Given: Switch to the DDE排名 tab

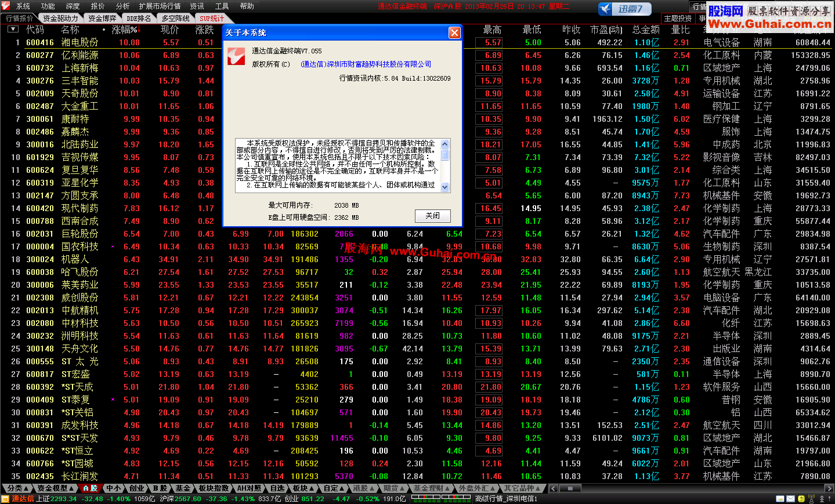Looking at the screenshot, I should (139, 19).
